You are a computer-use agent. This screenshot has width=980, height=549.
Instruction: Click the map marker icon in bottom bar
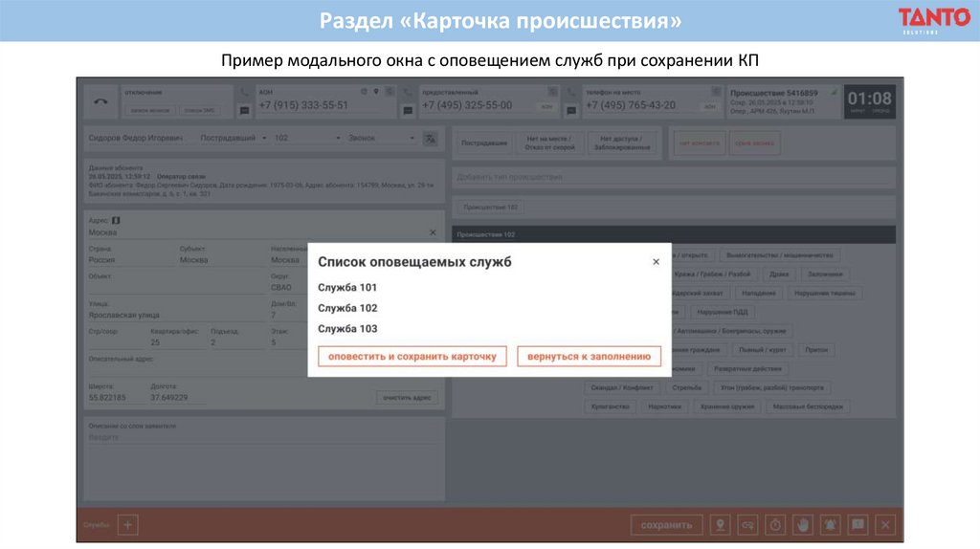tap(720, 525)
